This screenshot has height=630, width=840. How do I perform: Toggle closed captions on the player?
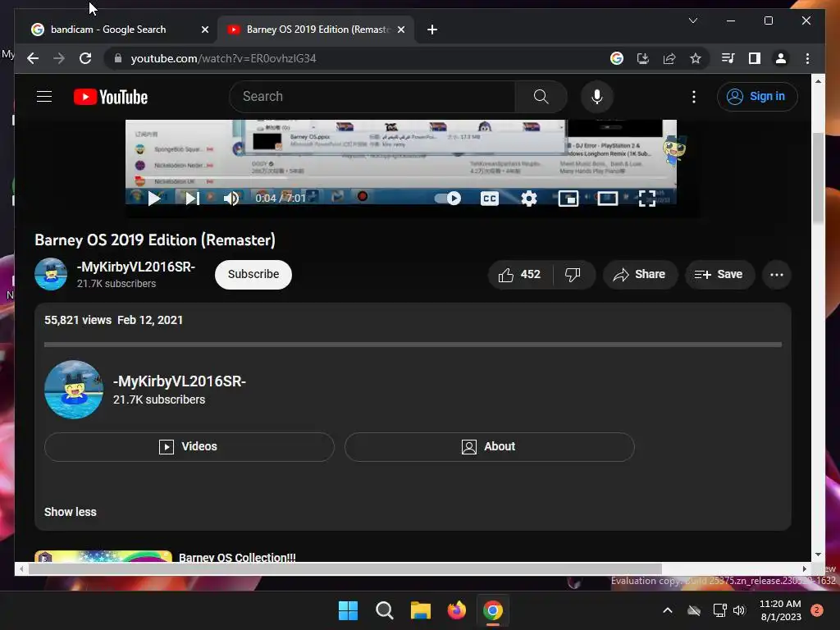[x=489, y=199]
